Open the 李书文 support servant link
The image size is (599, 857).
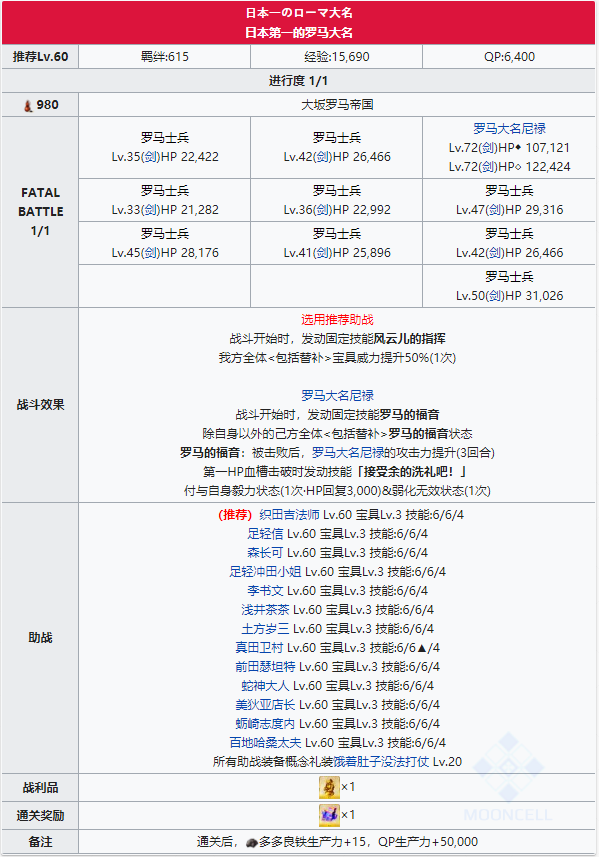coord(265,591)
